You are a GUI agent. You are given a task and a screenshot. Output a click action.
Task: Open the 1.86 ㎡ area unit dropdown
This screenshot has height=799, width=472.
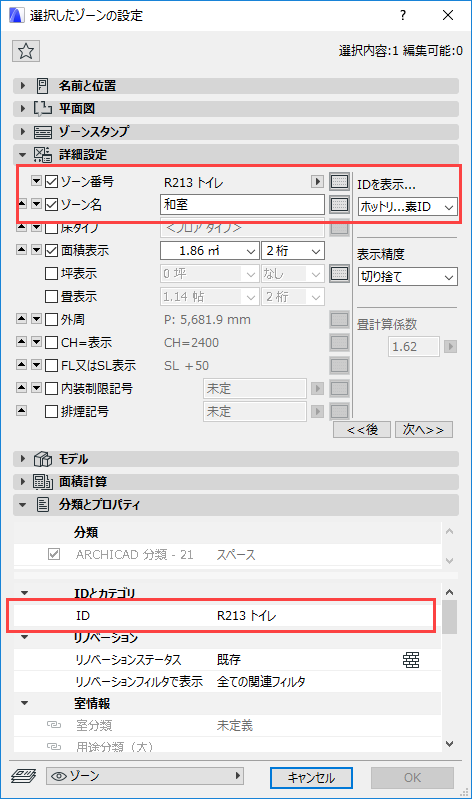pos(209,251)
